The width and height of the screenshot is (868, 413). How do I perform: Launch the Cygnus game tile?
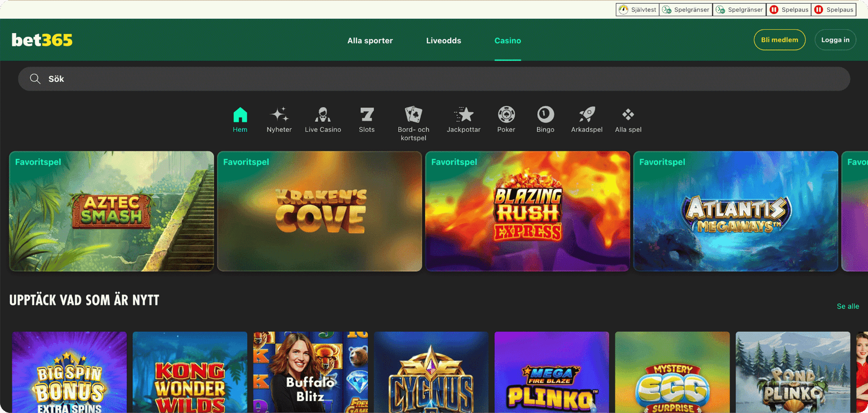pyautogui.click(x=431, y=372)
